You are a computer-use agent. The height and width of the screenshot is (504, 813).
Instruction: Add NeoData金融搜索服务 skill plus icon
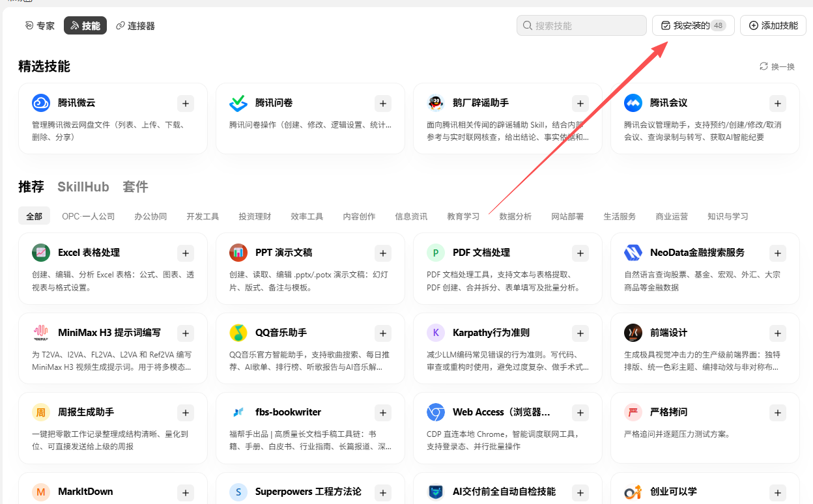click(778, 253)
